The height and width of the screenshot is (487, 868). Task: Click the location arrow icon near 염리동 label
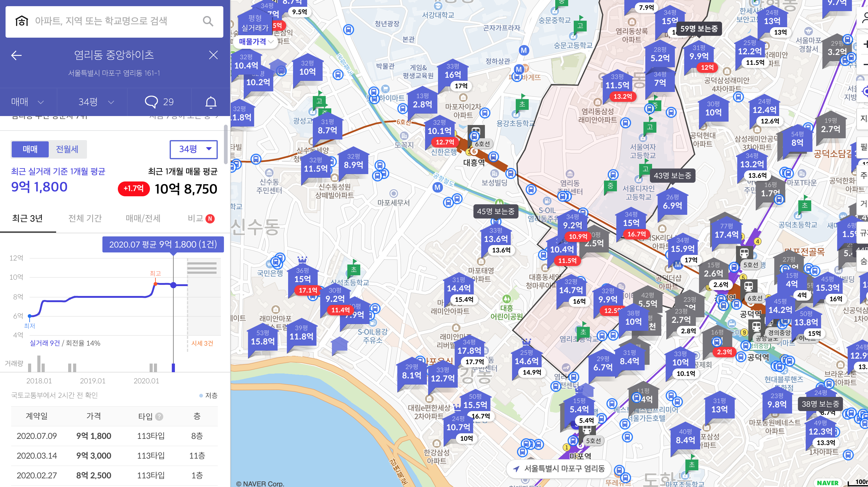[516, 469]
